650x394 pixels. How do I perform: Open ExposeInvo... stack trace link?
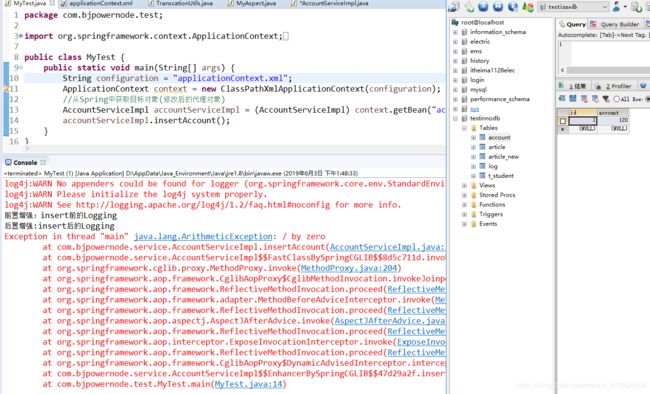[421, 342]
